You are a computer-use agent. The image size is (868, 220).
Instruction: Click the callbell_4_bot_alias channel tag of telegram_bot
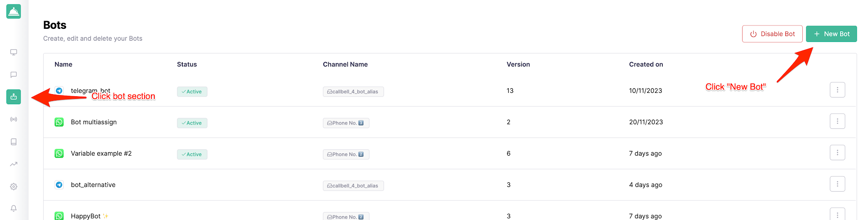353,92
